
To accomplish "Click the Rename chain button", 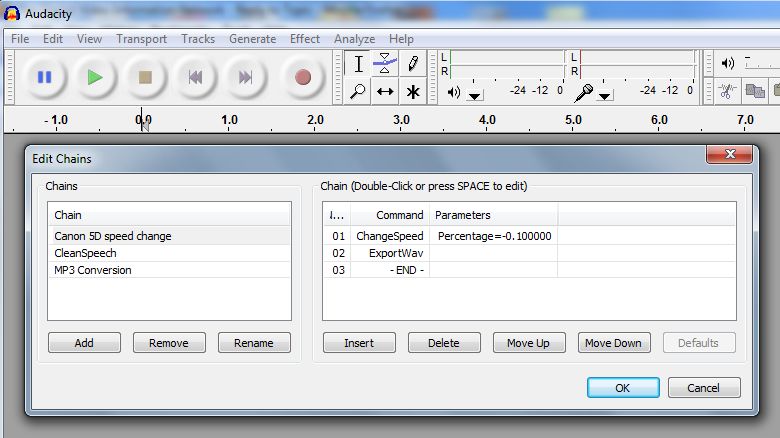I will [x=254, y=342].
